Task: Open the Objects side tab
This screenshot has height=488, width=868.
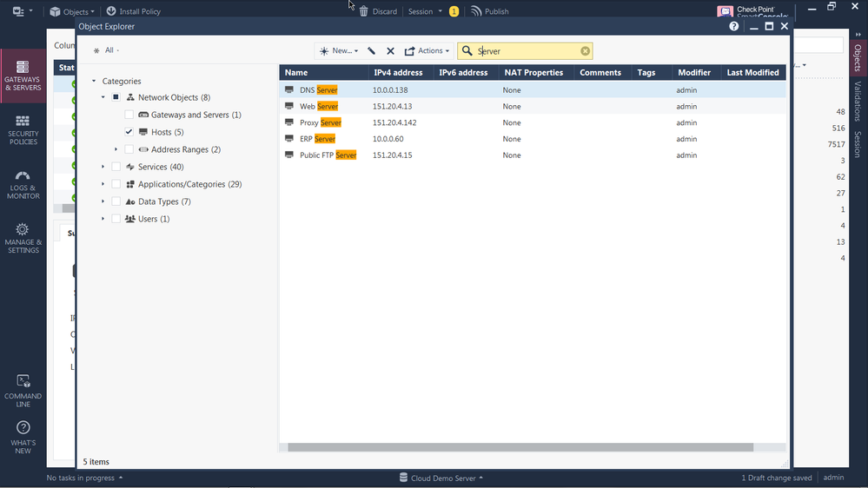Action: [x=858, y=57]
